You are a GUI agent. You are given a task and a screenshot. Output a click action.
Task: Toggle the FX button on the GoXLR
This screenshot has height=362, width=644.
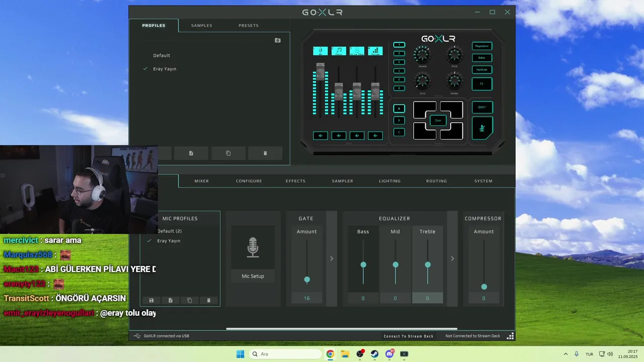482,84
